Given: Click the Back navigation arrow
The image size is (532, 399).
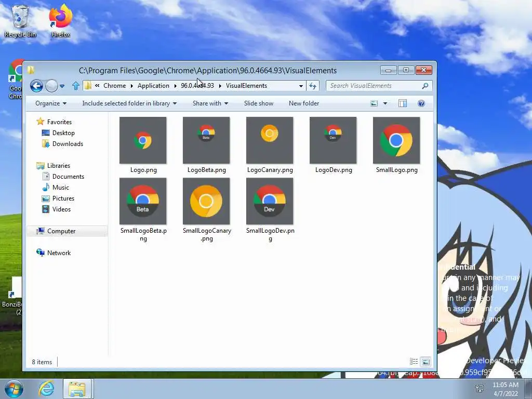Looking at the screenshot, I should [x=37, y=86].
